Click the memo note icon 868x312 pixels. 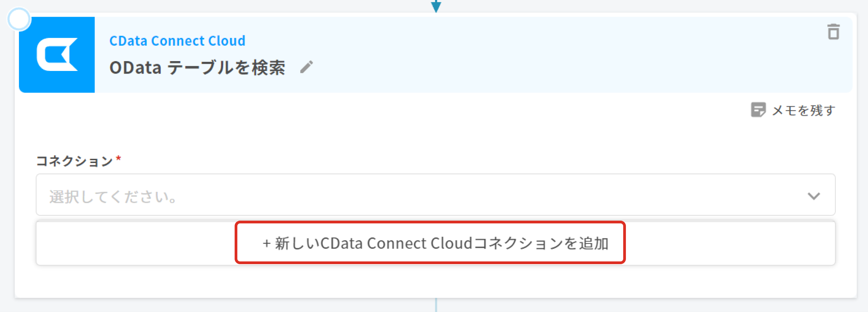[758, 110]
